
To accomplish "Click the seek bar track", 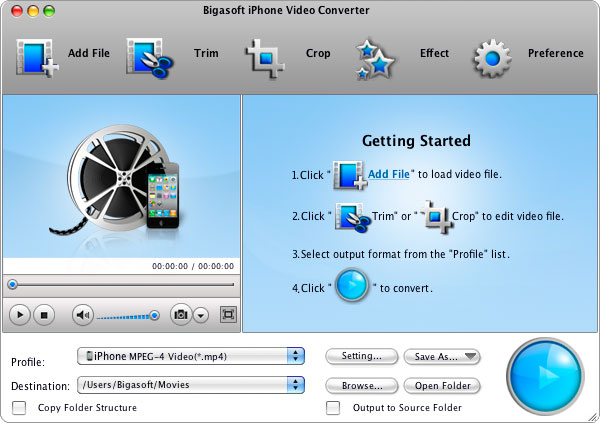I will point(121,285).
